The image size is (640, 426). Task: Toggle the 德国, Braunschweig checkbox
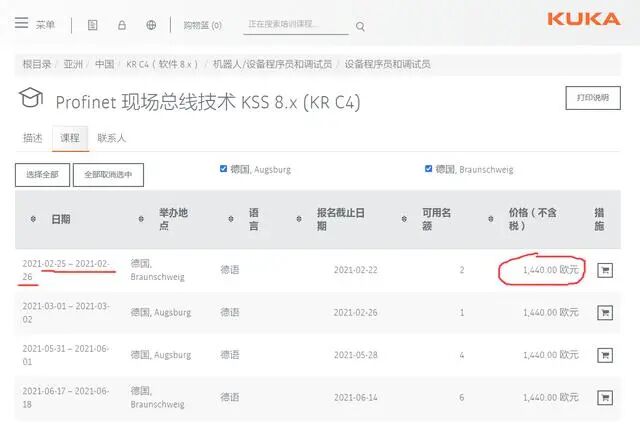coord(429,169)
